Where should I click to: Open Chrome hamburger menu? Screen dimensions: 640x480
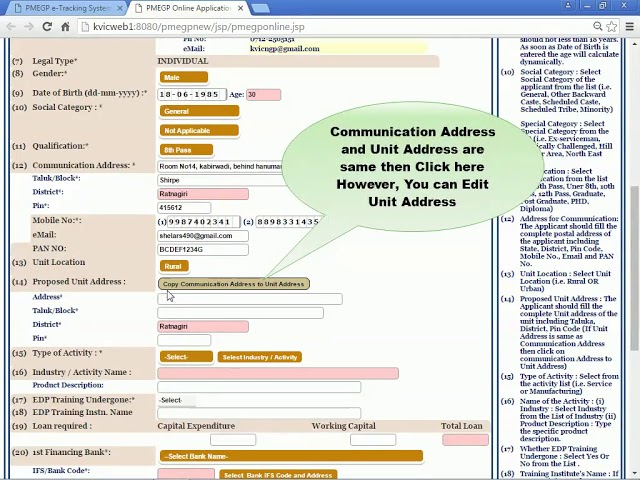click(x=629, y=27)
